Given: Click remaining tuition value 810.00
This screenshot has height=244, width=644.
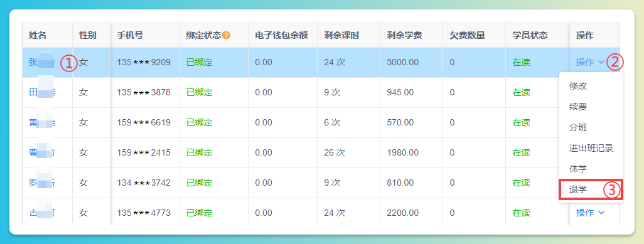Looking at the screenshot, I should 400,183.
